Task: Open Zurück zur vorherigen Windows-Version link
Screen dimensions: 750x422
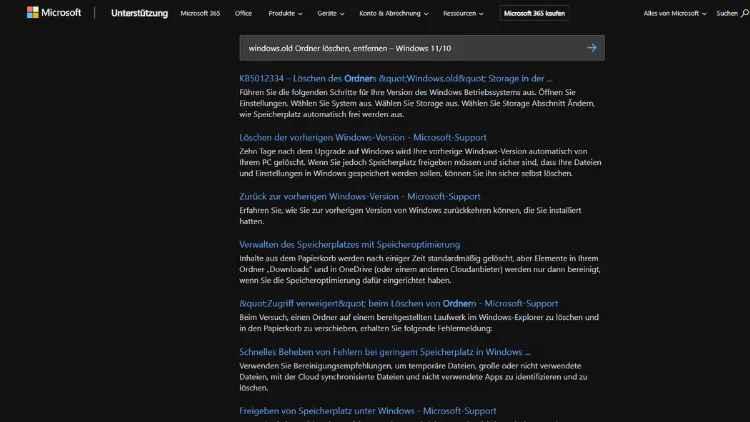Action: [x=360, y=197]
